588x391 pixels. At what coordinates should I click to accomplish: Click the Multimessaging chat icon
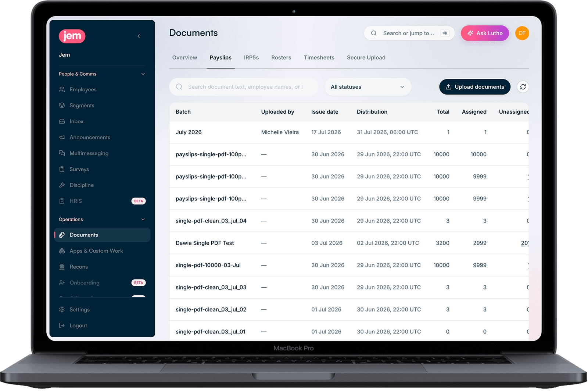(62, 153)
